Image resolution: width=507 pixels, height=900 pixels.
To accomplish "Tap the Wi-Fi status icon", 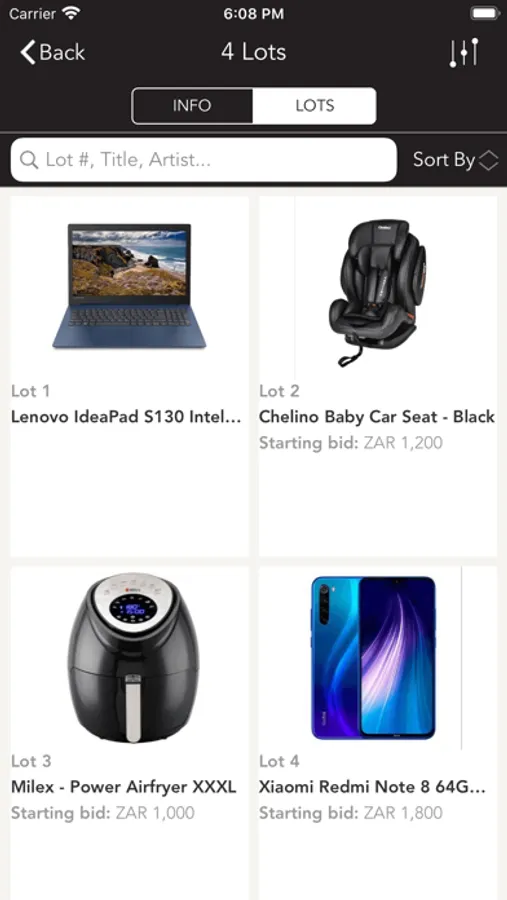I will coord(71,14).
